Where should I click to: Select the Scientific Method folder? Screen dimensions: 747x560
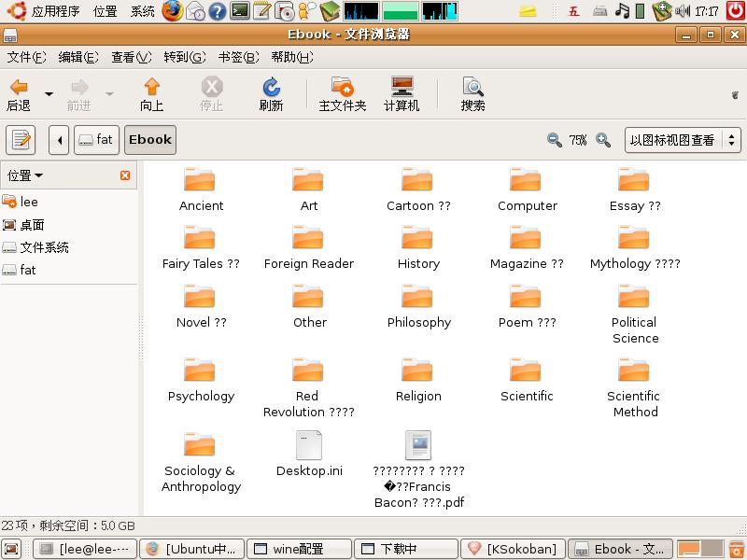pyautogui.click(x=635, y=387)
